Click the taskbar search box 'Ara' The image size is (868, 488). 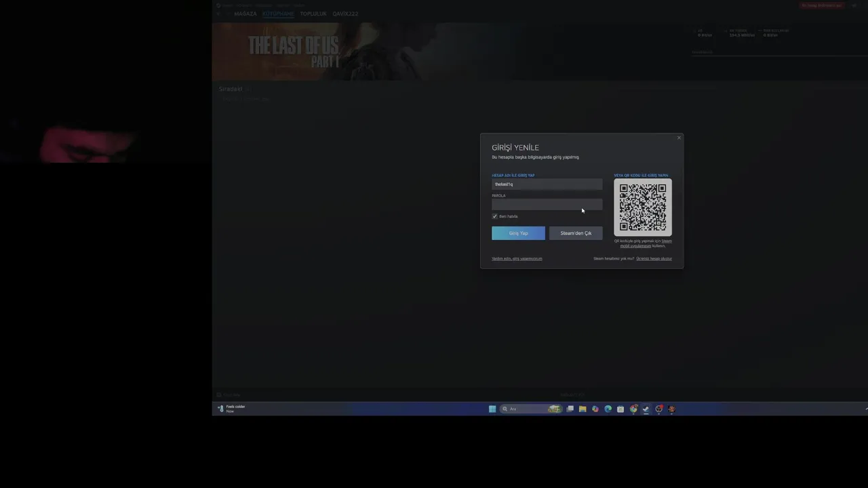(530, 409)
